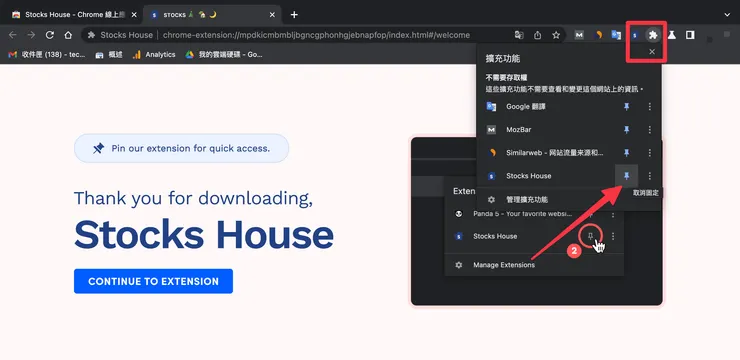The height and width of the screenshot is (360, 740).
Task: Close the Extensions popup with X
Action: pos(652,51)
